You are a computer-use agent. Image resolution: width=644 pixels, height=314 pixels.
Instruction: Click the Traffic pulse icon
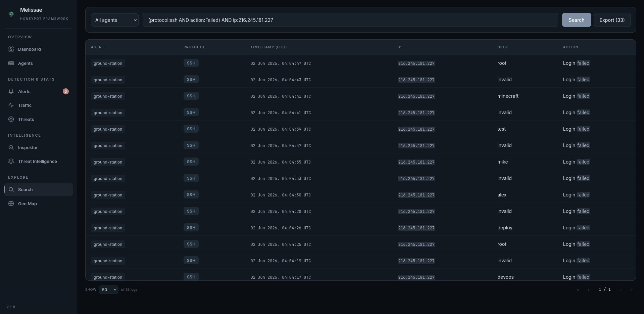11,105
